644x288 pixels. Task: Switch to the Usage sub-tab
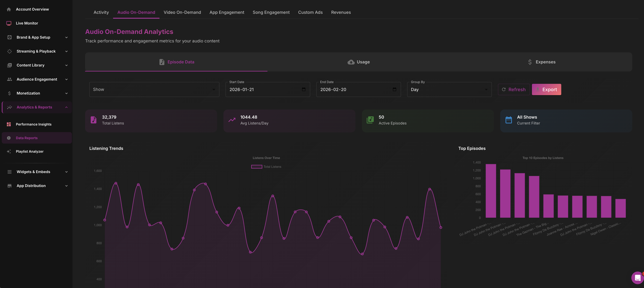(359, 62)
